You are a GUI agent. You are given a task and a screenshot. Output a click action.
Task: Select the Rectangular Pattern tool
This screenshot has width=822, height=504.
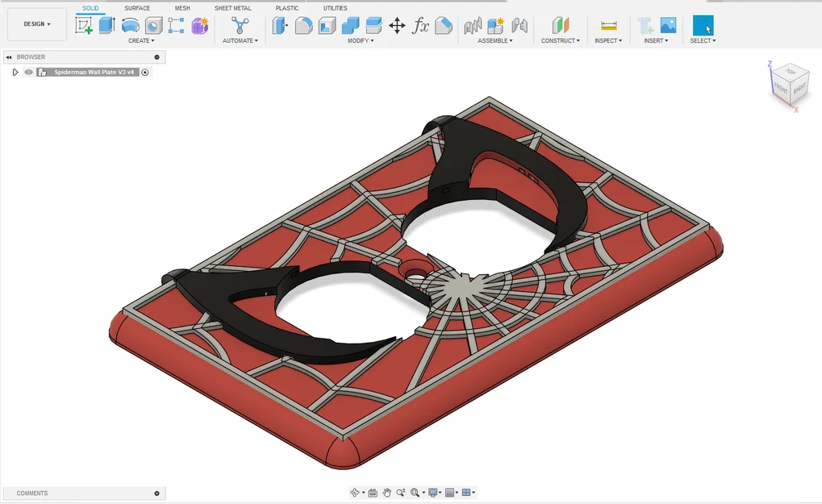[176, 25]
